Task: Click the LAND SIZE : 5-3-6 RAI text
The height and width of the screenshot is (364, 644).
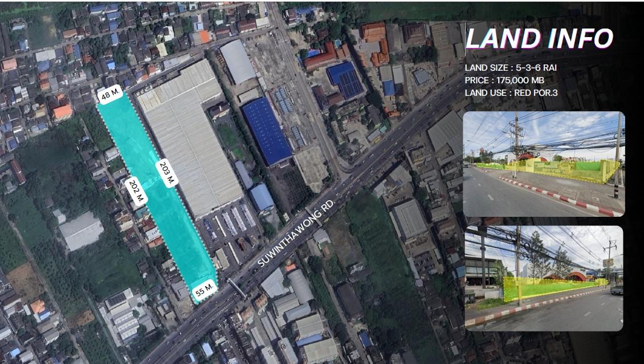Action: click(x=511, y=68)
